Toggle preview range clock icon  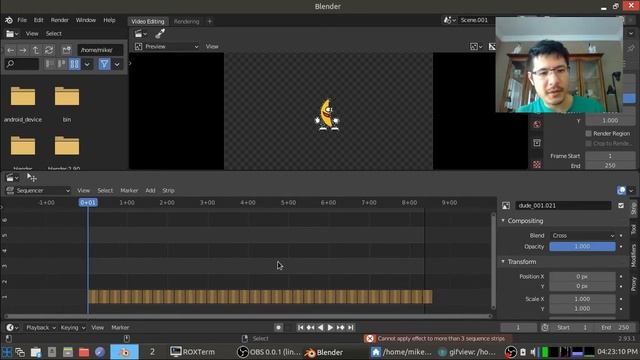point(545,327)
